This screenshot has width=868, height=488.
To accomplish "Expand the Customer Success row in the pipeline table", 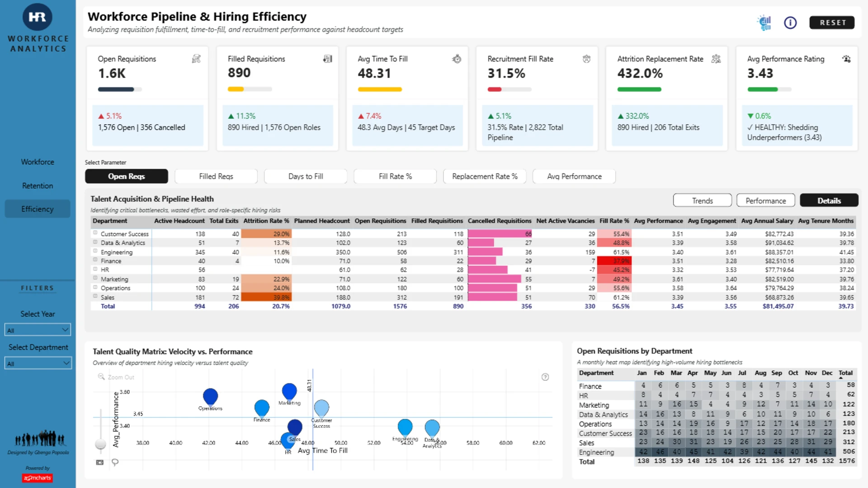I will tap(95, 233).
